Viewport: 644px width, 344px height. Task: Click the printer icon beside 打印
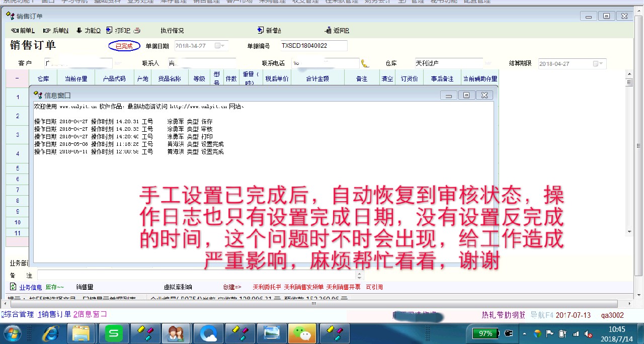(137, 31)
